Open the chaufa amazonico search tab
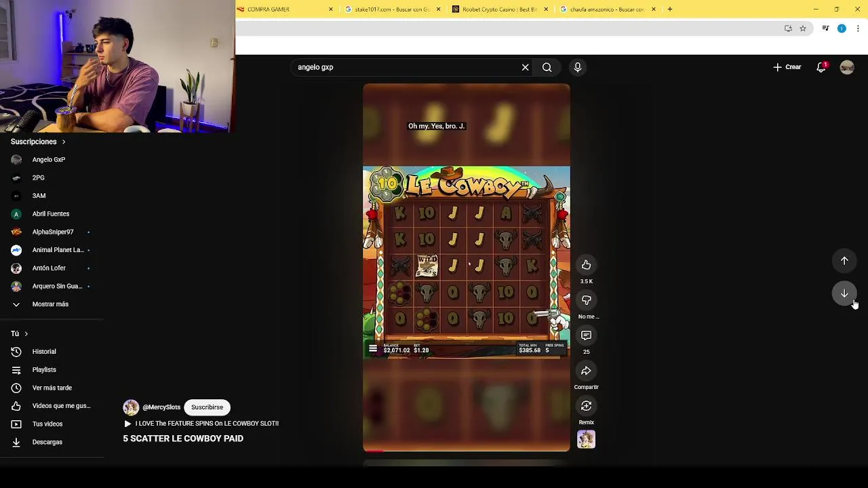The height and width of the screenshot is (488, 868). (x=608, y=9)
